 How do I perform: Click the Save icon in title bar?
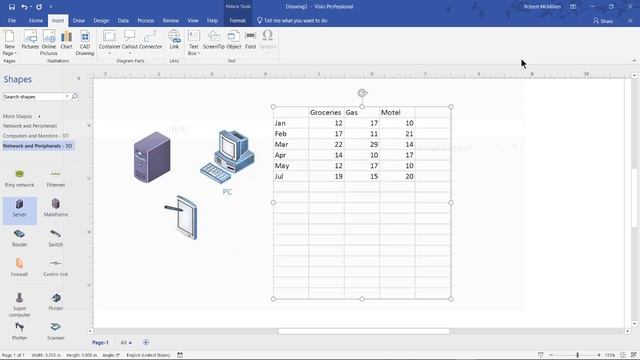(11, 7)
